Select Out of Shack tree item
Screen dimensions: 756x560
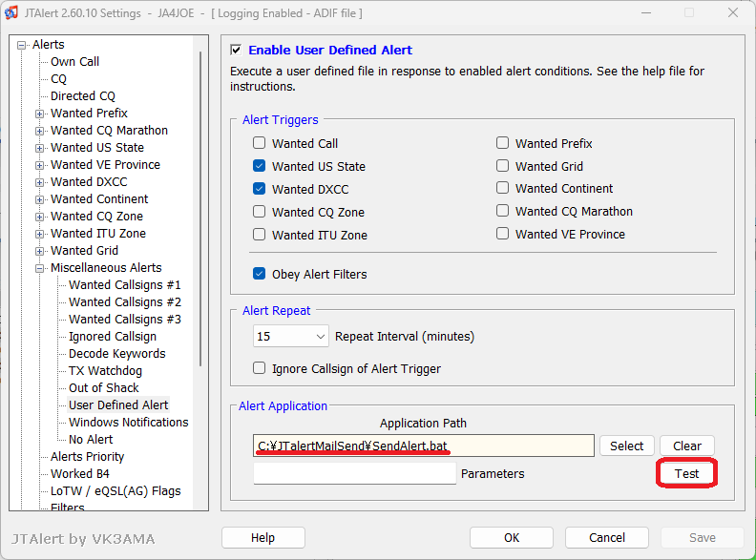coord(104,388)
